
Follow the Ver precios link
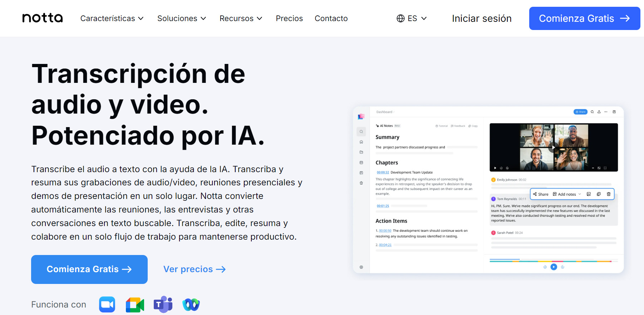[195, 269]
